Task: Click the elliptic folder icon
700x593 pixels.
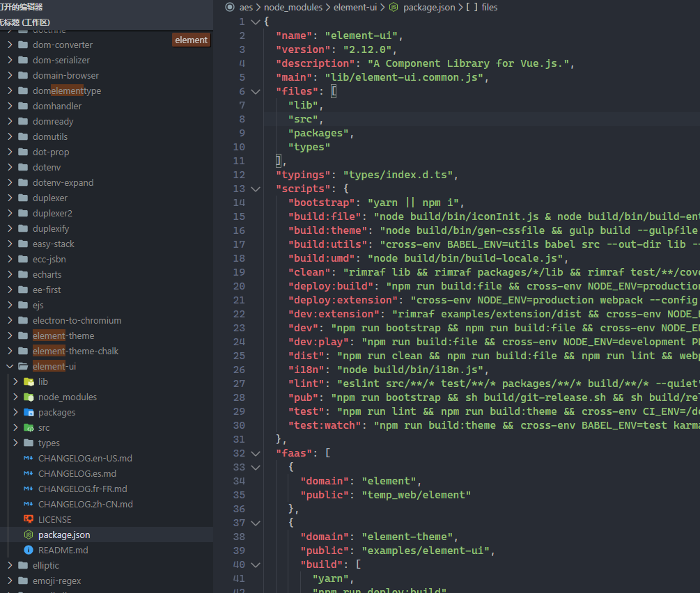Action: (x=23, y=565)
